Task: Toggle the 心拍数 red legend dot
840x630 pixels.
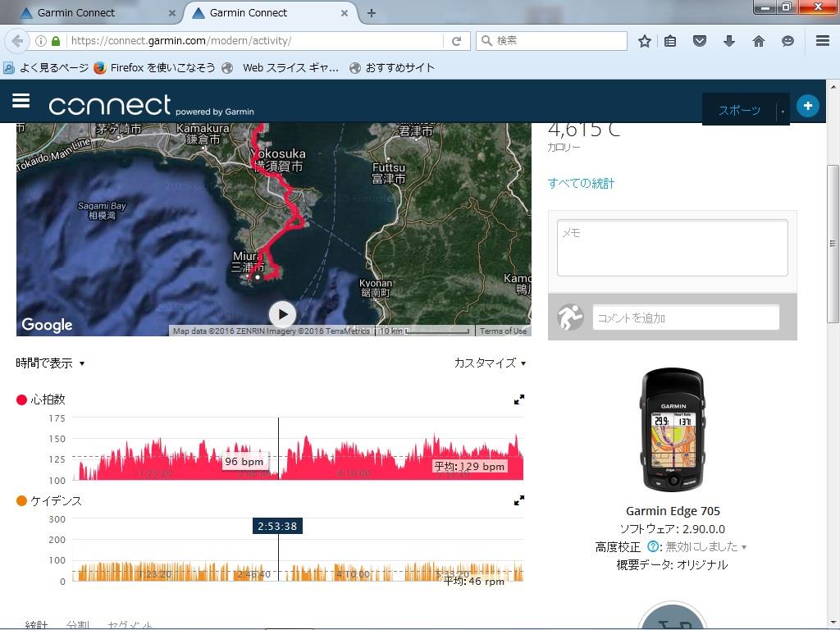Action: point(21,399)
